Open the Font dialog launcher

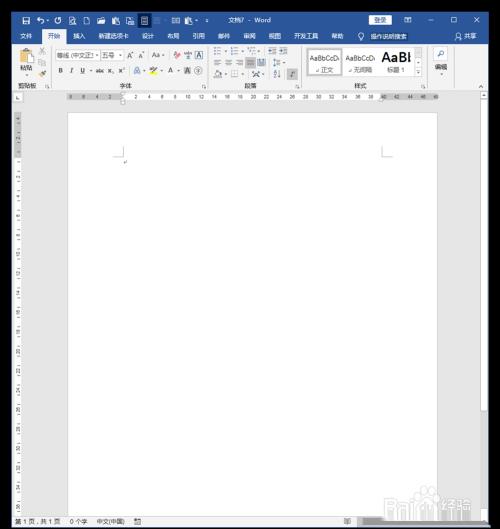tap(203, 87)
